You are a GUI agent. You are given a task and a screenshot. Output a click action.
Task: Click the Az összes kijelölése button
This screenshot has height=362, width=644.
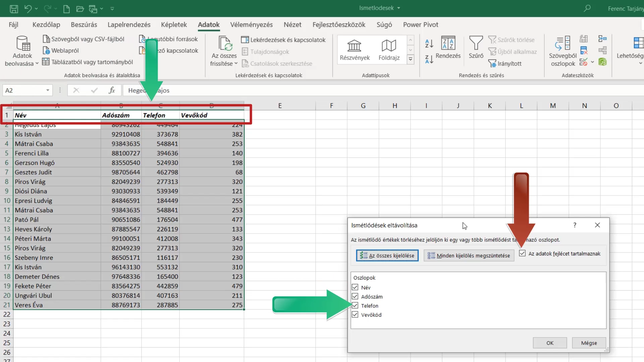387,255
